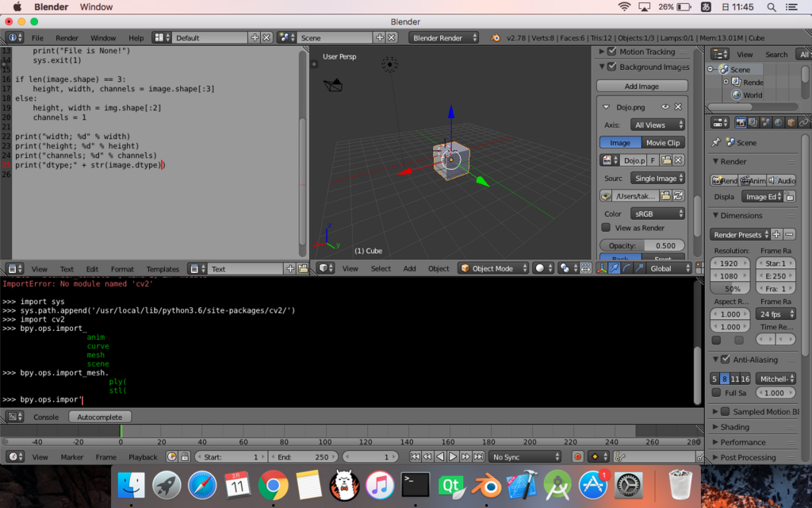The width and height of the screenshot is (812, 508).
Task: Open the Source Single Image dropdown
Action: (x=659, y=179)
